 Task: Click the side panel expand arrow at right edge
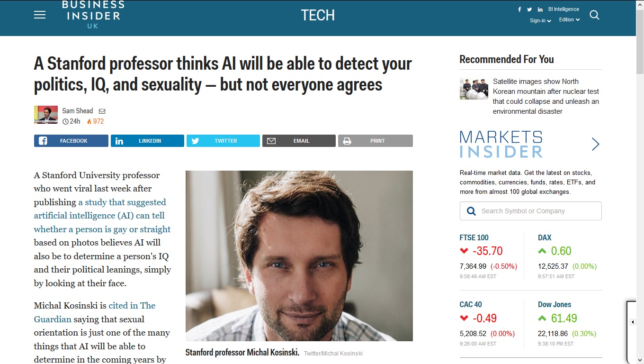(633, 322)
